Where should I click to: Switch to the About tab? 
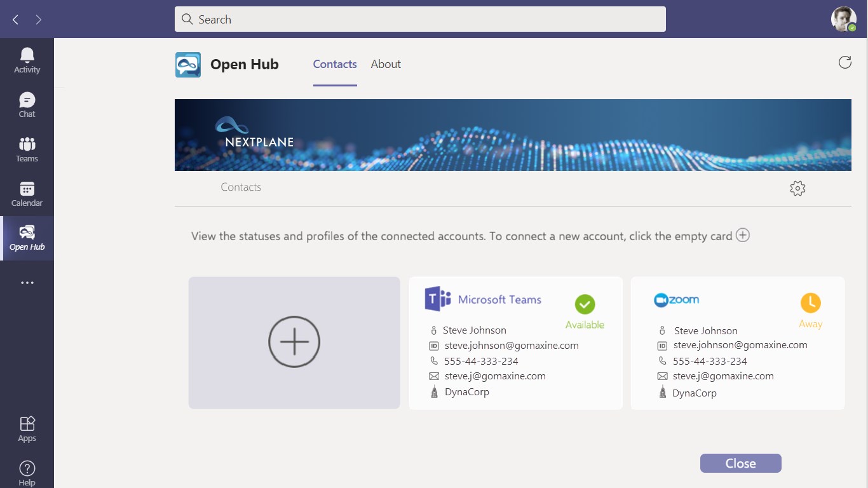click(x=386, y=64)
